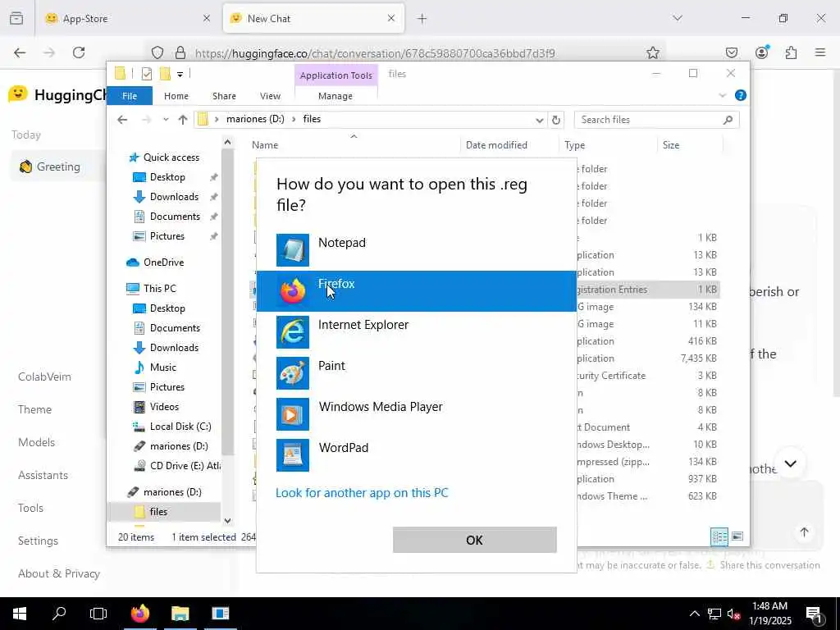Open the View ribbon tab
The width and height of the screenshot is (840, 630).
pos(270,96)
